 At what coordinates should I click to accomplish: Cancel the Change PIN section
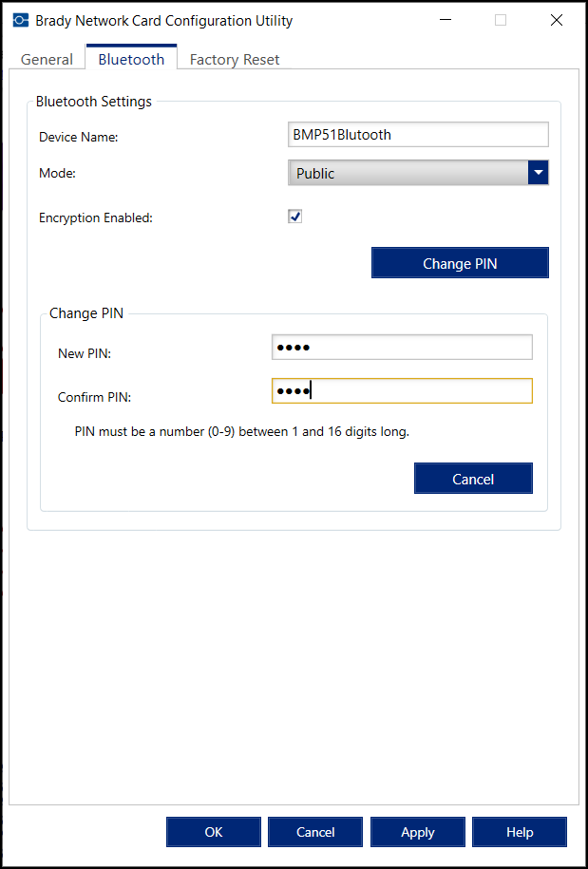click(473, 479)
